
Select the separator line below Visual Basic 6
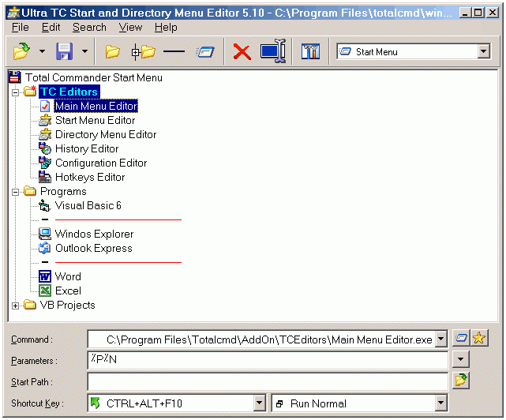(118, 219)
